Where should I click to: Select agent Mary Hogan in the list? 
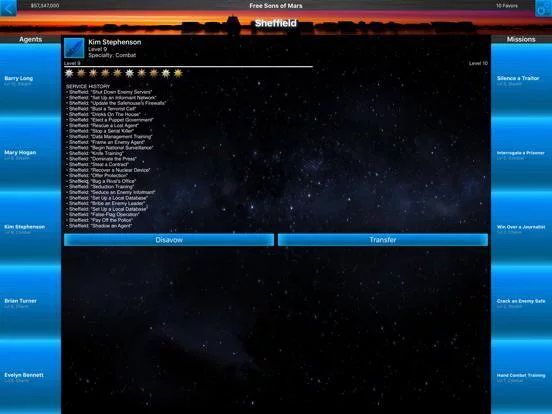coord(30,155)
